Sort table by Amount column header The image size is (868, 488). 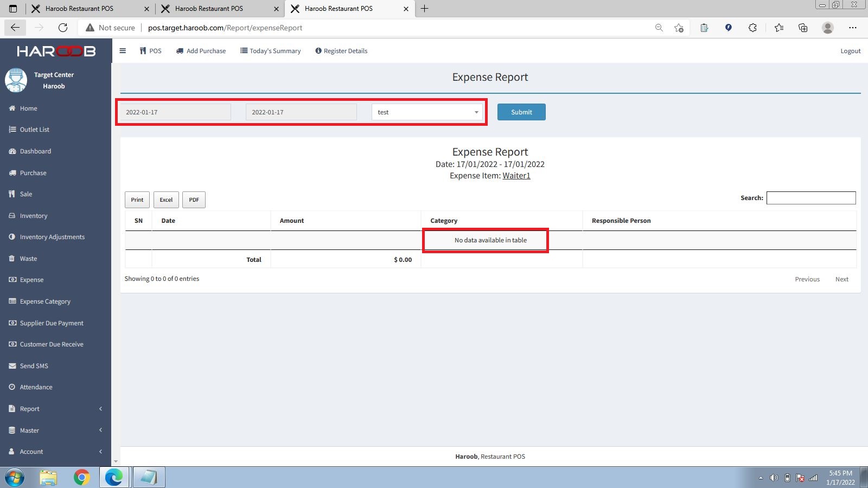click(x=346, y=221)
